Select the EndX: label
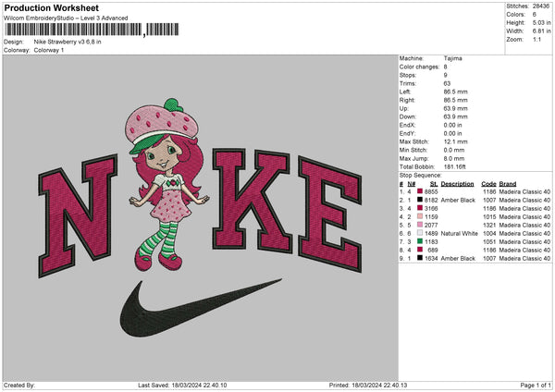This screenshot has width=555, height=392. (x=407, y=125)
